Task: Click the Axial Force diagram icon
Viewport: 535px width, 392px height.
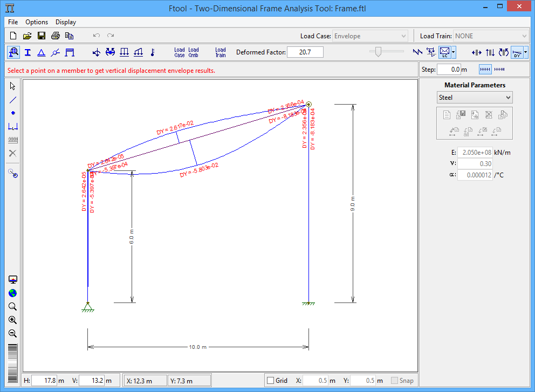Action: [x=476, y=52]
